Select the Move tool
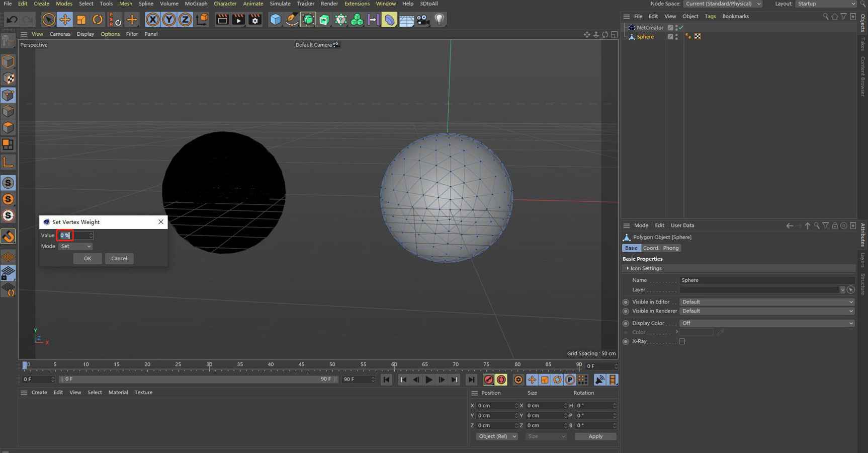Viewport: 868px width, 453px height. [x=65, y=20]
